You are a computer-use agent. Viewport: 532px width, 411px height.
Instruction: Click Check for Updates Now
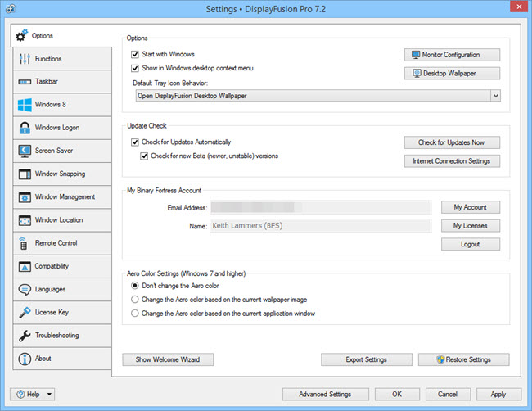click(x=452, y=142)
